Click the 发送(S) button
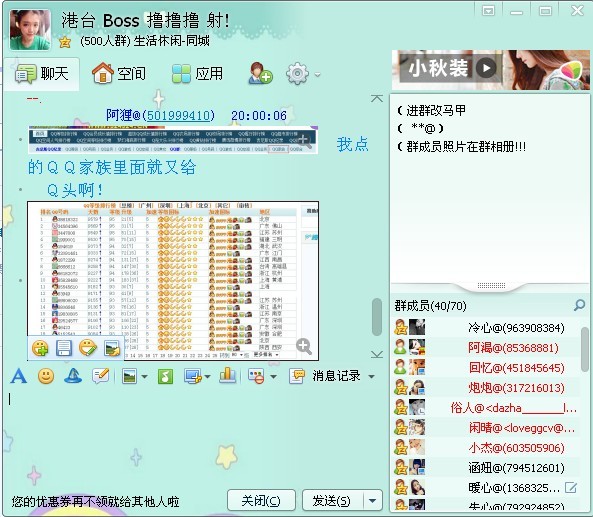Viewport: 593px width, 517px height. (332, 501)
